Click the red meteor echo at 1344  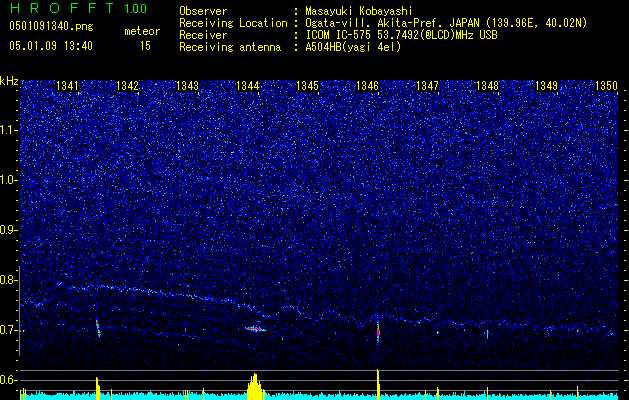click(255, 329)
